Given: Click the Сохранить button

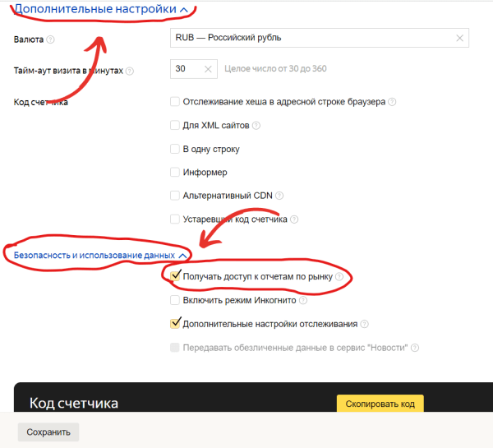Looking at the screenshot, I should point(48,432).
